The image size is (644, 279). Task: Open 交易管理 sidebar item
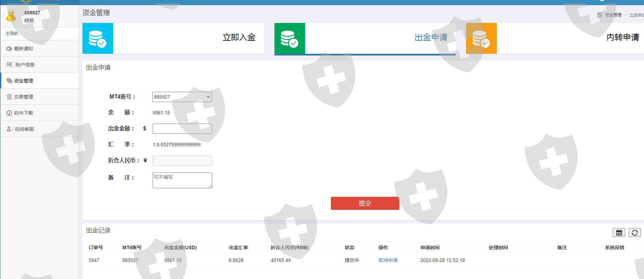pyautogui.click(x=23, y=97)
